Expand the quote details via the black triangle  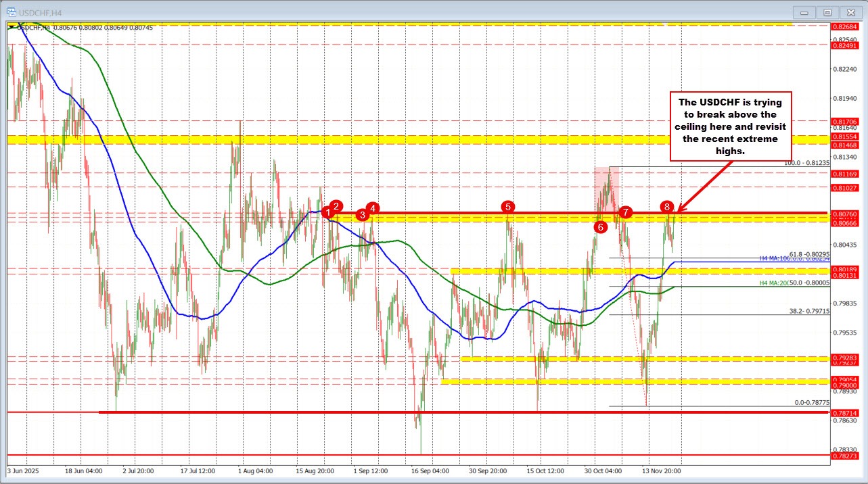point(11,28)
